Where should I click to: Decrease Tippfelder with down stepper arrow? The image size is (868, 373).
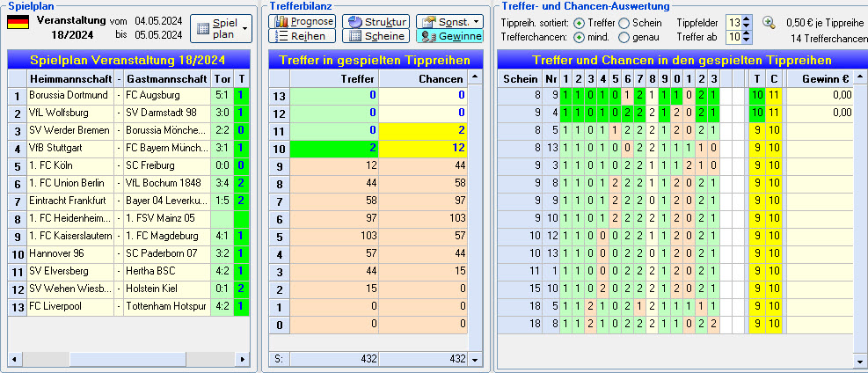747,26
